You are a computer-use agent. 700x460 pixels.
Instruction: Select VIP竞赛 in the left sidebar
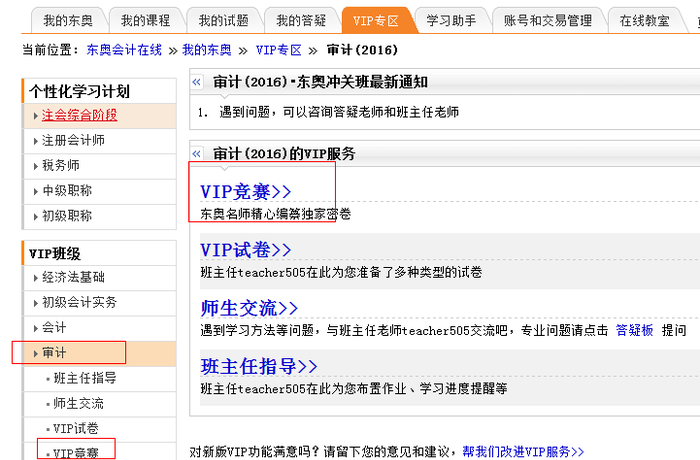coord(76,453)
